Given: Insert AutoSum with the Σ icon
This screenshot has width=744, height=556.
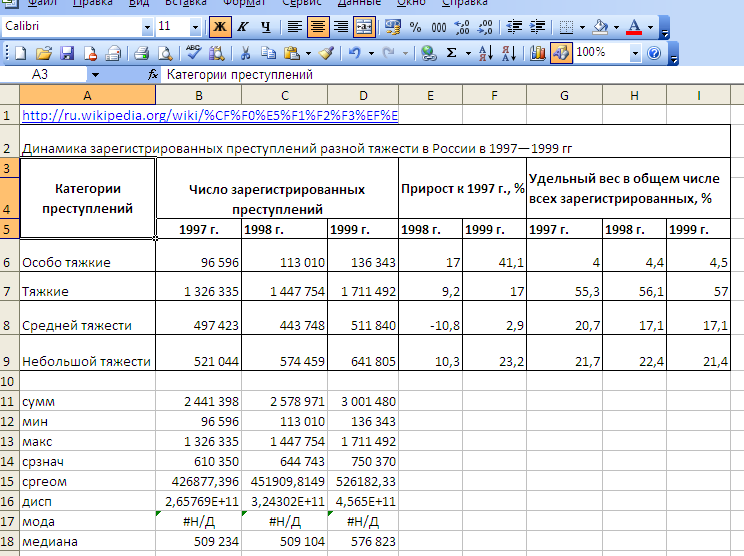Looking at the screenshot, I should point(452,53).
